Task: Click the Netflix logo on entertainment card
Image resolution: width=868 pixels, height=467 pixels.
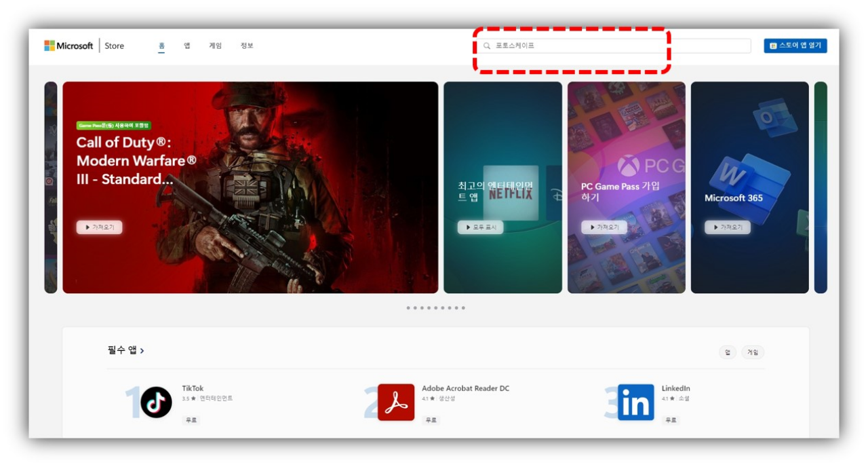Action: [511, 193]
